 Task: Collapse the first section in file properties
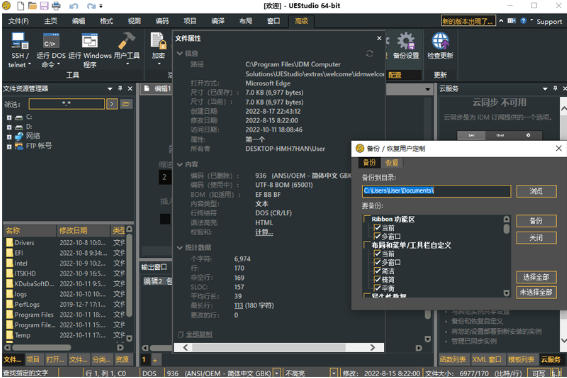tap(180, 54)
